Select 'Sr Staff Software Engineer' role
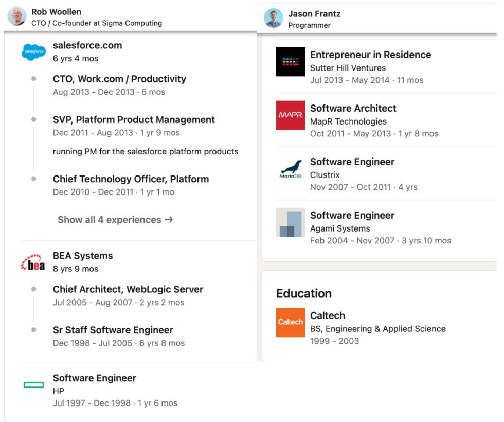This screenshot has width=504, height=422. pyautogui.click(x=113, y=330)
